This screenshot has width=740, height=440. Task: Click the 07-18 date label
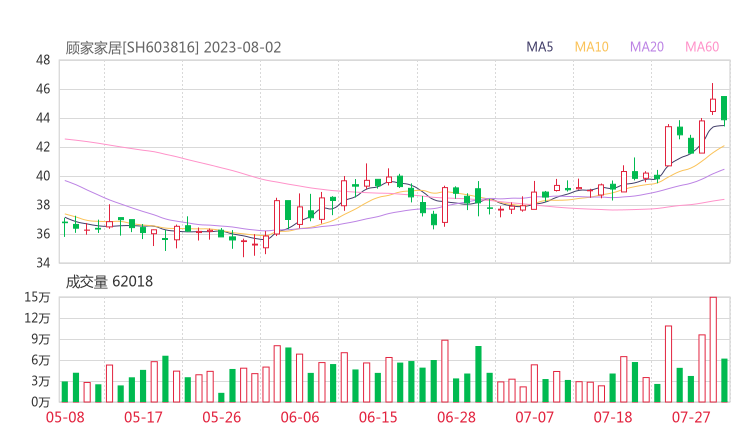tap(613, 417)
